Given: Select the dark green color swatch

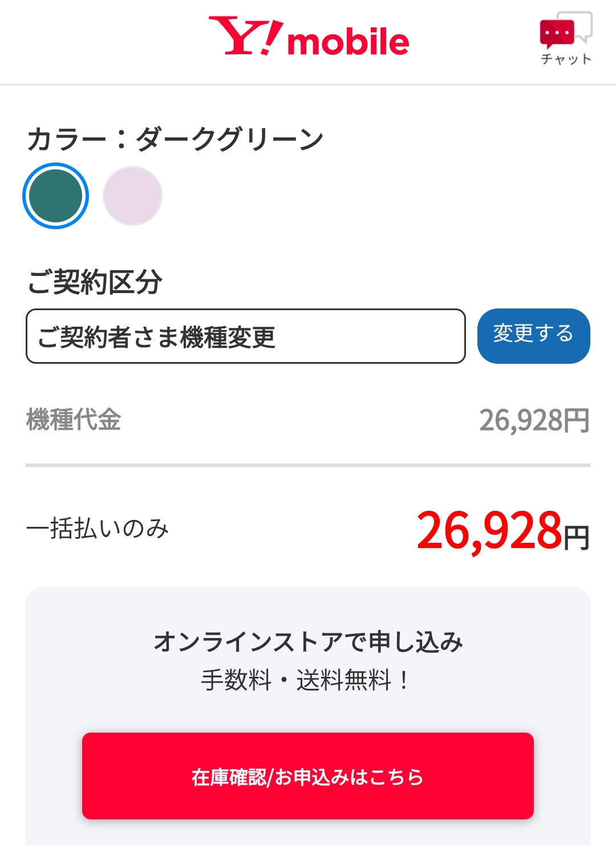Looking at the screenshot, I should [55, 196].
